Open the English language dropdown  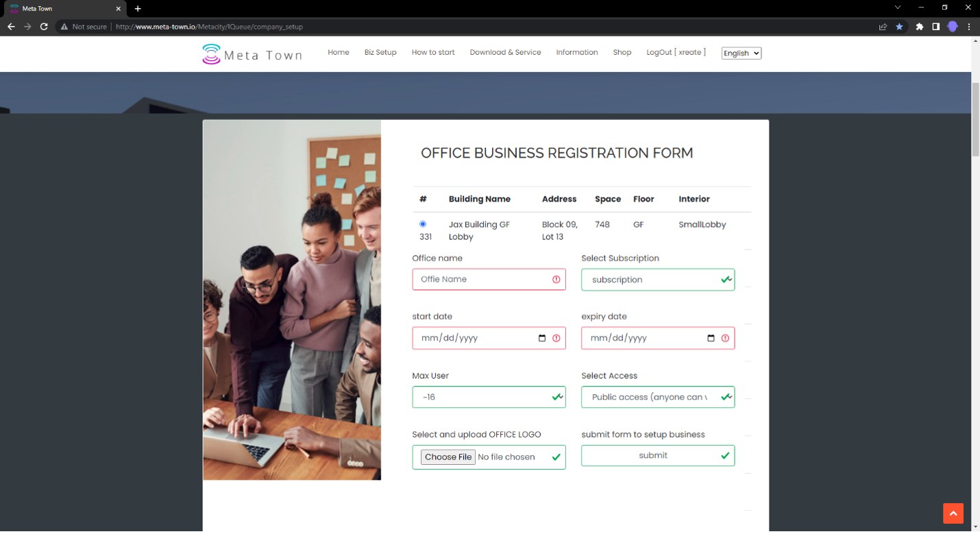point(742,53)
